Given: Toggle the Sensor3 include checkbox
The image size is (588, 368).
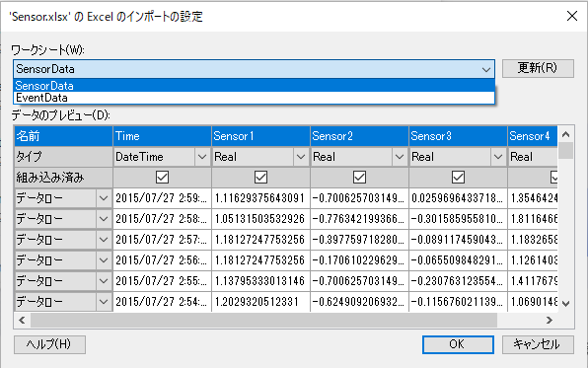Looking at the screenshot, I should click(x=458, y=177).
